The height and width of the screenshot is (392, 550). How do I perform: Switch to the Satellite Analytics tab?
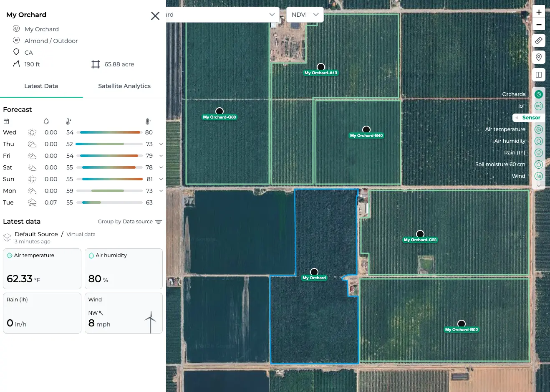pos(124,86)
